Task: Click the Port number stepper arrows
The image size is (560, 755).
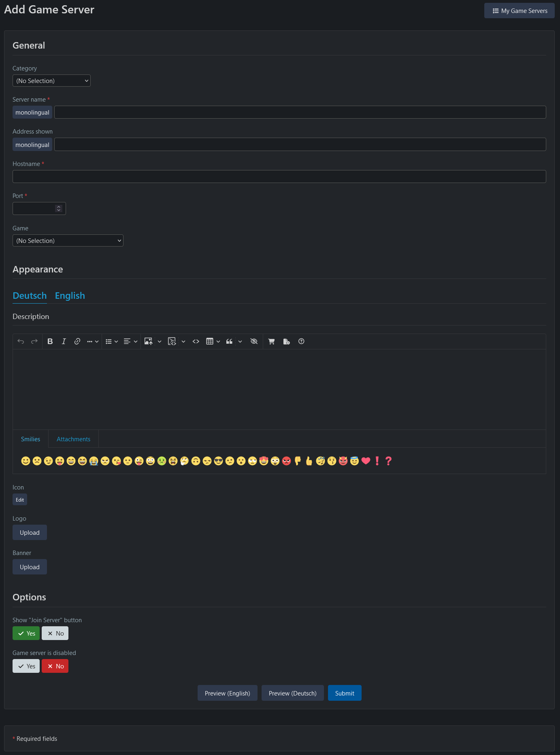Action: coord(59,208)
